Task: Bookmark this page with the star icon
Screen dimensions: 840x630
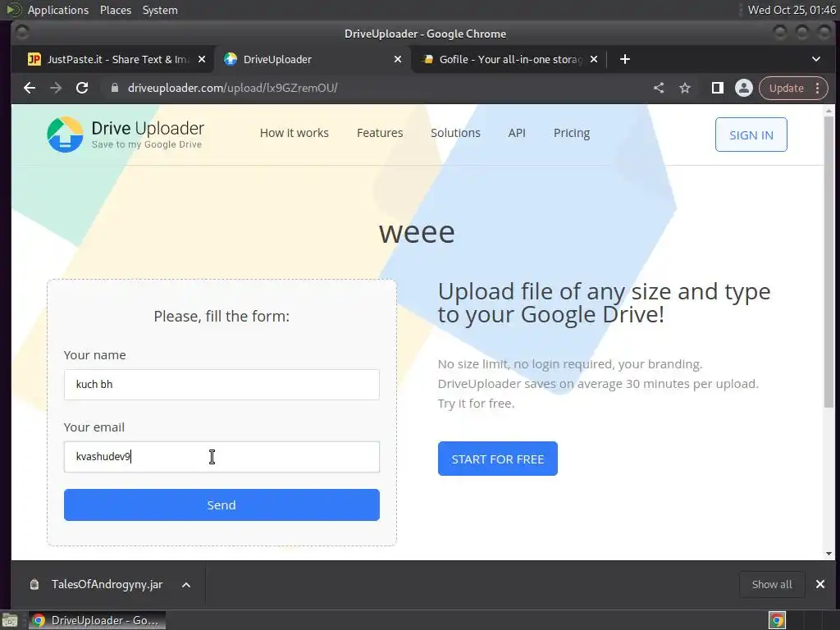Action: pos(685,88)
